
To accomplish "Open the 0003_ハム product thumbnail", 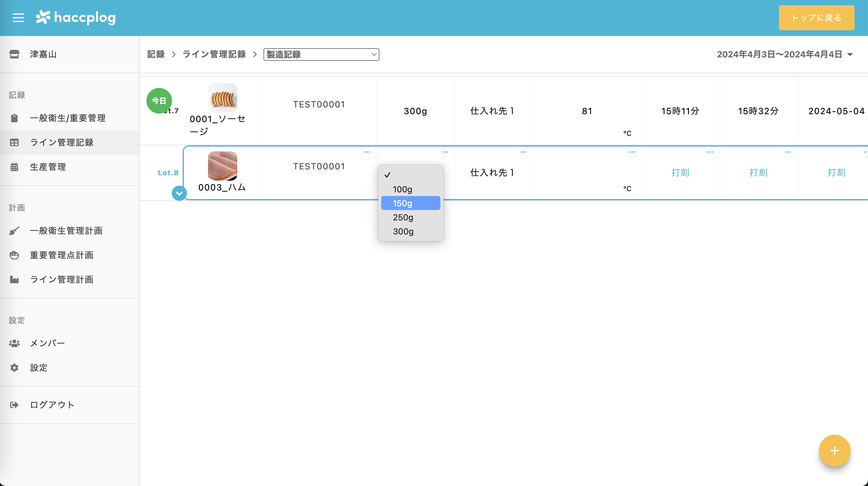I will point(223,166).
